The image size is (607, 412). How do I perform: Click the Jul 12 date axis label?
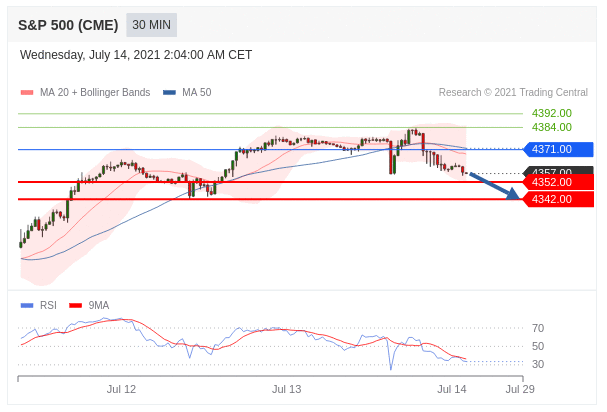[x=121, y=389]
